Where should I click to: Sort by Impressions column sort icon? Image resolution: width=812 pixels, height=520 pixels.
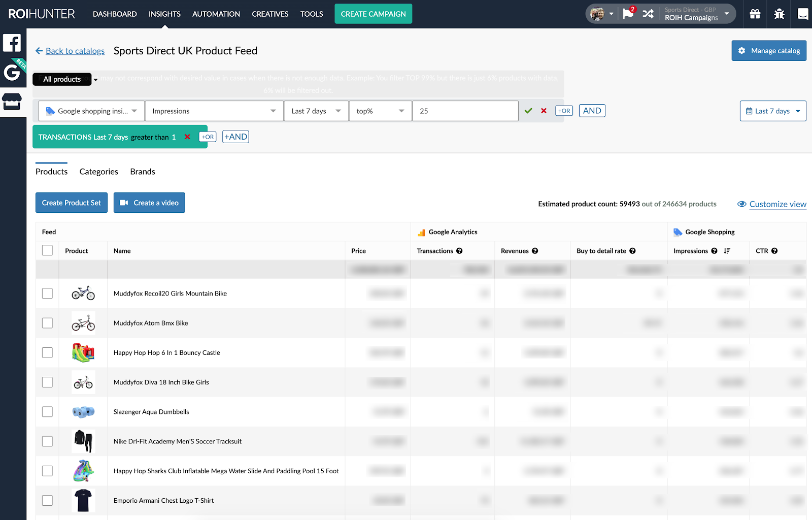(727, 251)
